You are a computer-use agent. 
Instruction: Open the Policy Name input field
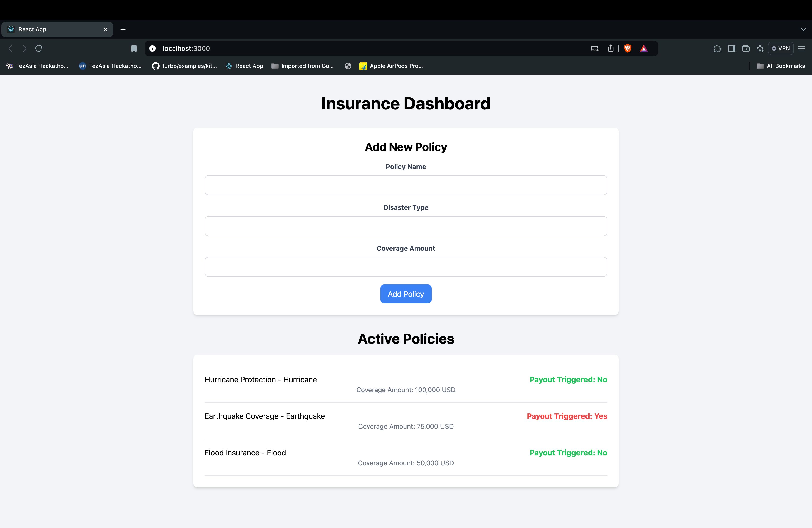pyautogui.click(x=406, y=185)
